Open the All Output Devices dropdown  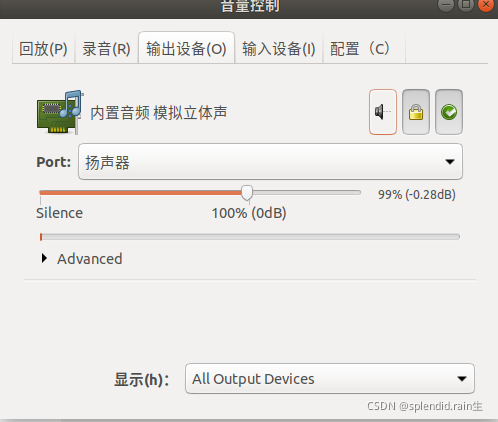tap(330, 379)
